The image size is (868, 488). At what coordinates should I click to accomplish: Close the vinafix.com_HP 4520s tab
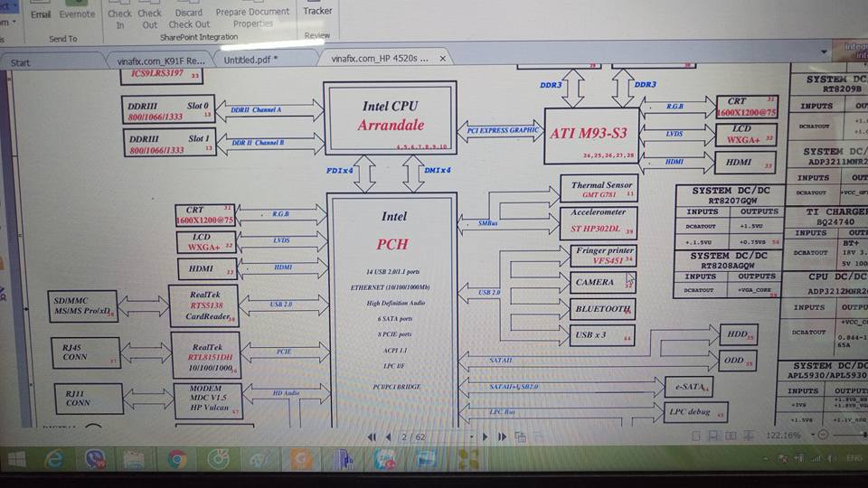coord(443,59)
